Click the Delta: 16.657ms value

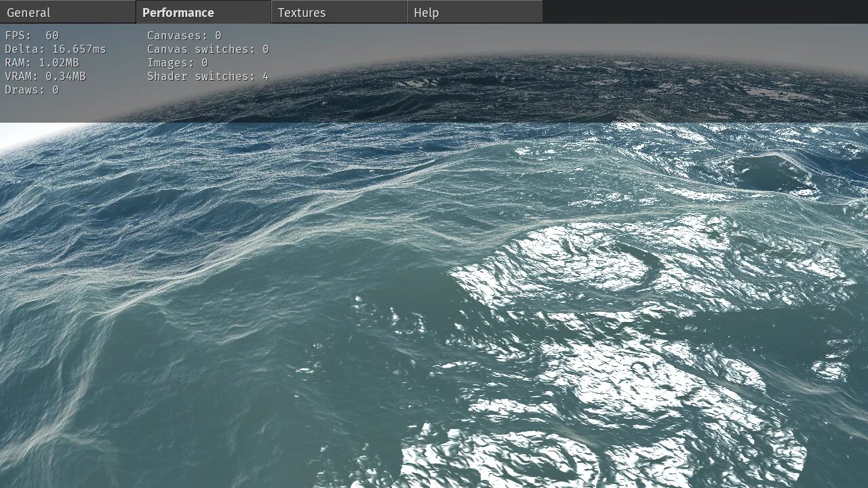pyautogui.click(x=56, y=49)
